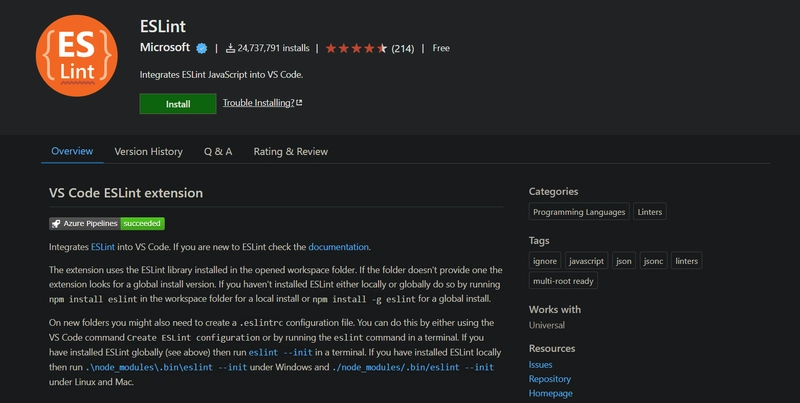Viewport: 800px width, 403px height.
Task: Click the Free price label
Action: click(441, 48)
